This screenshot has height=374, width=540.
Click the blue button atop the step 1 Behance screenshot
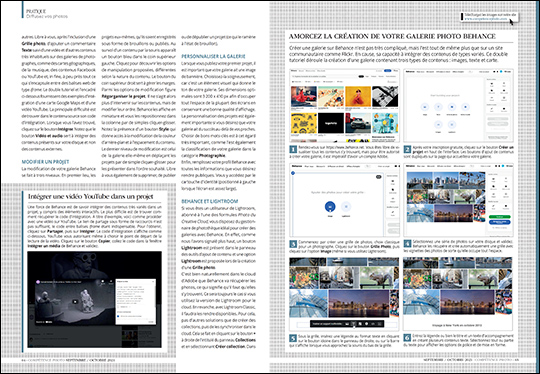pos(388,71)
